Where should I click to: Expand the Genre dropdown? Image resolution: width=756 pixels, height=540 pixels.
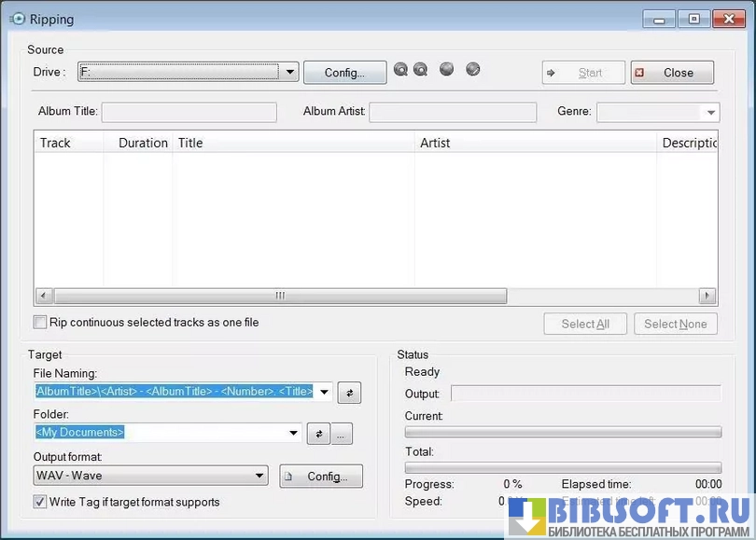710,113
